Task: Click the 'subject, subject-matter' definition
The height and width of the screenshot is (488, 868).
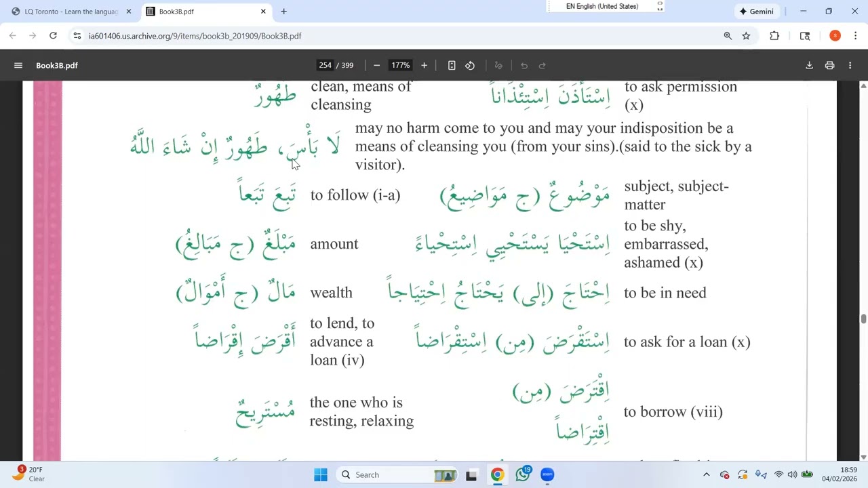Action: pyautogui.click(x=677, y=195)
